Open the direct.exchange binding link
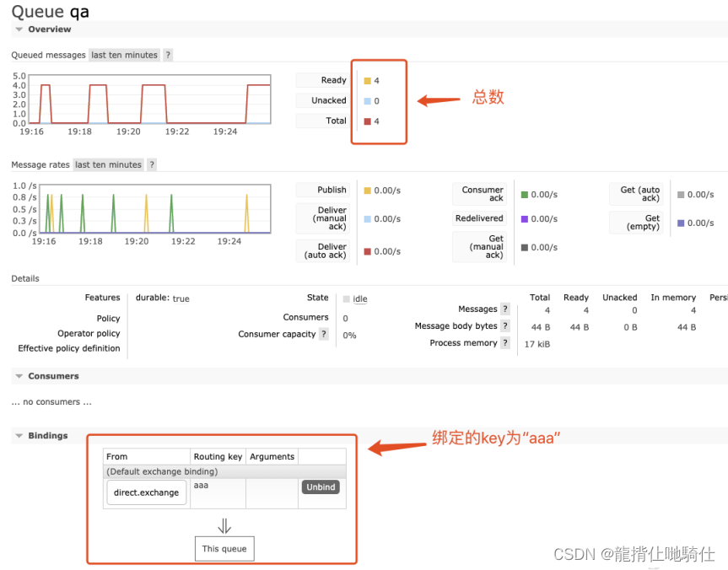Screen dimensions: 728x570 pyautogui.click(x=146, y=492)
